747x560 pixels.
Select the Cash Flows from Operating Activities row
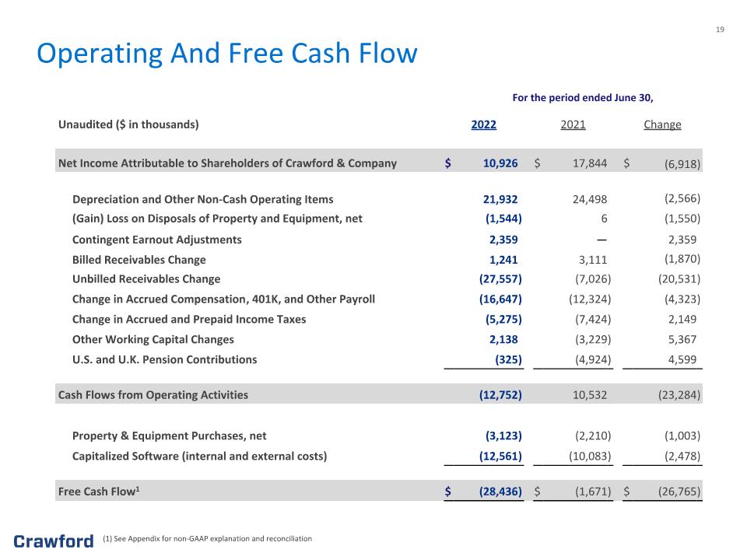click(x=379, y=394)
